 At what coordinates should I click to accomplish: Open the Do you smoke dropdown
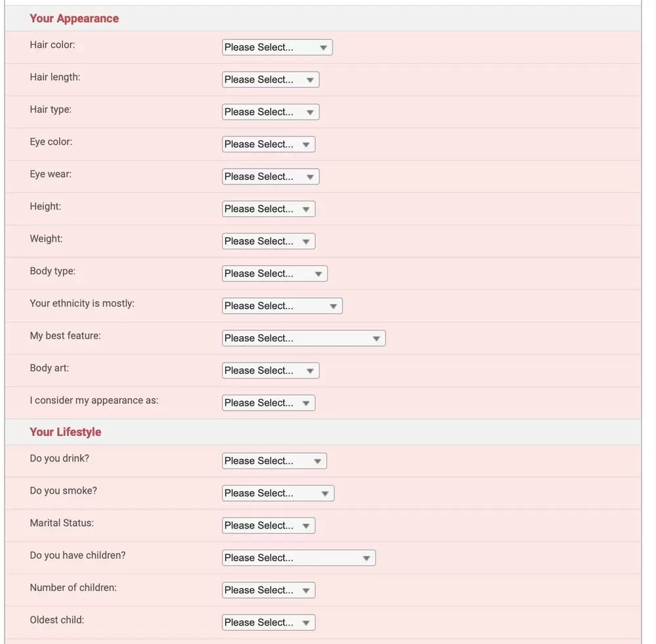278,493
